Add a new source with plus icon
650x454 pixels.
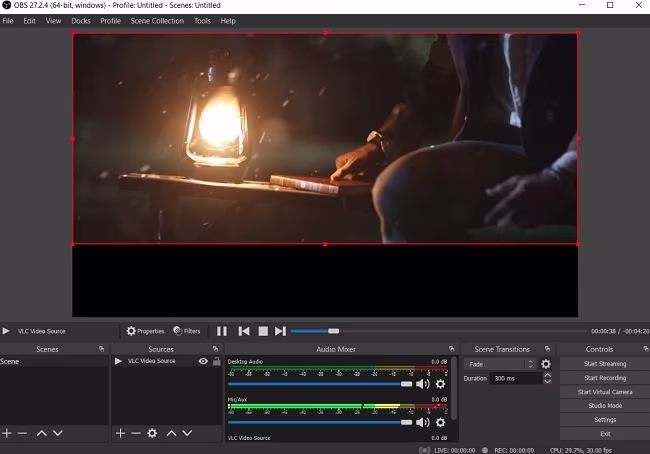click(x=120, y=433)
